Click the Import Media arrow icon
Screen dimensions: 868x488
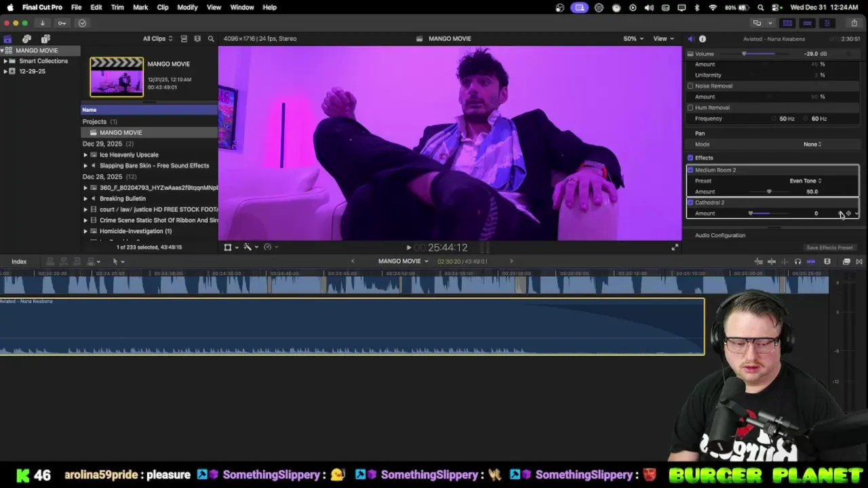[42, 23]
